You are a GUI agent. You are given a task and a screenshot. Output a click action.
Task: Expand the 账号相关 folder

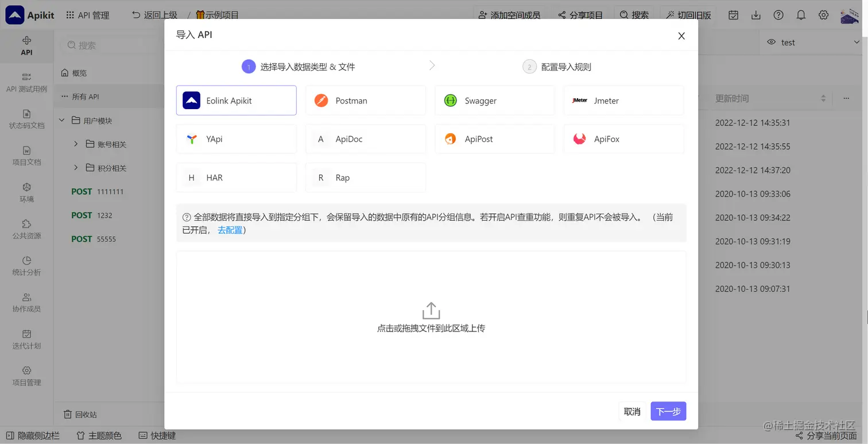76,144
